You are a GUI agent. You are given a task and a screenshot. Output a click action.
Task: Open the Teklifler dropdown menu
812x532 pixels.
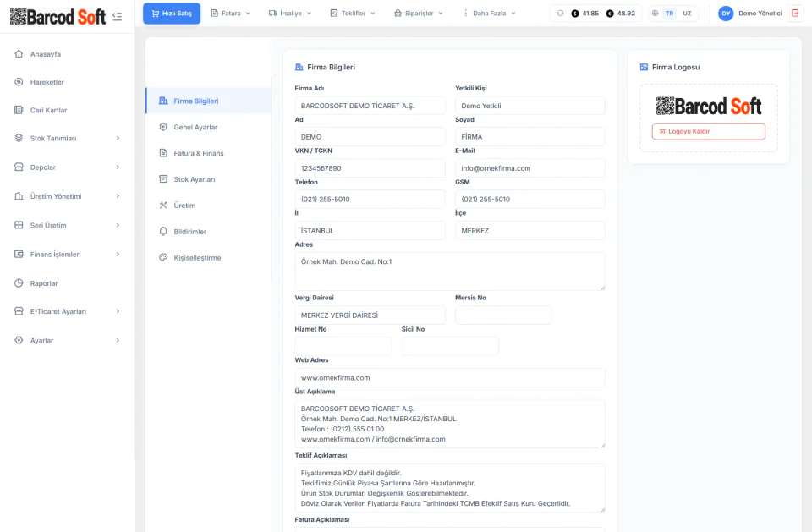click(353, 14)
